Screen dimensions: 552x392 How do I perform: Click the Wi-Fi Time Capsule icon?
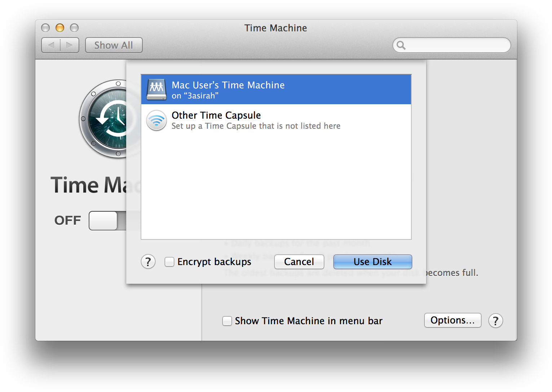(x=156, y=120)
